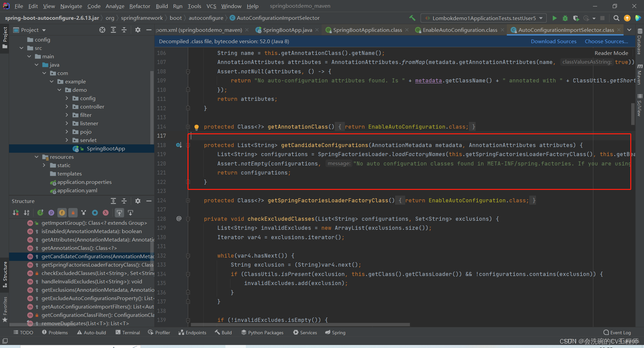Open the Python Packages tool window
The image size is (644, 348).
coord(262,333)
